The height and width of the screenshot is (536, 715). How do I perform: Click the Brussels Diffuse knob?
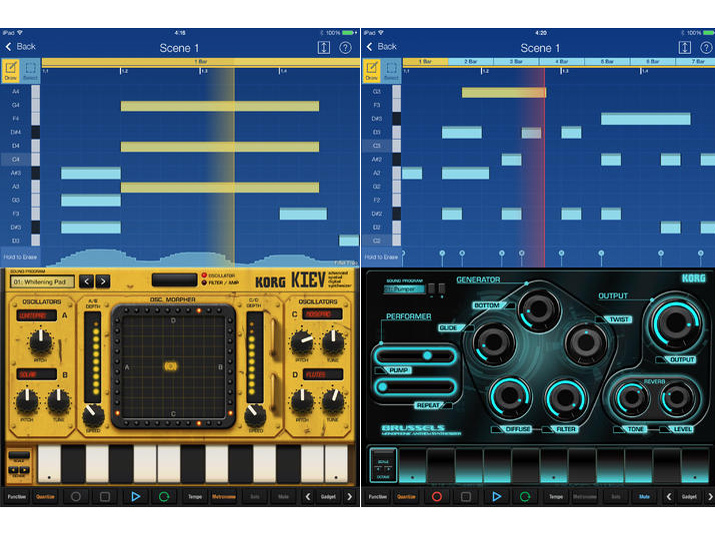(x=510, y=397)
